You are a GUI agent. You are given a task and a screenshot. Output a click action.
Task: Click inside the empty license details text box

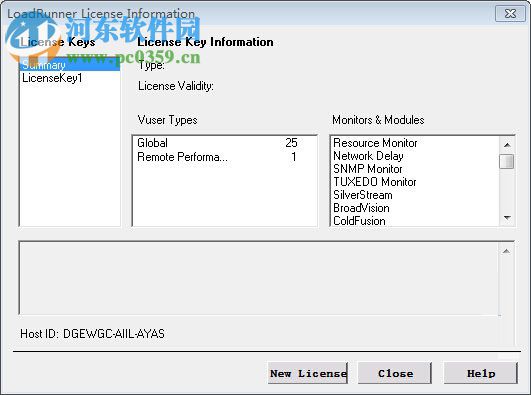tap(259, 278)
